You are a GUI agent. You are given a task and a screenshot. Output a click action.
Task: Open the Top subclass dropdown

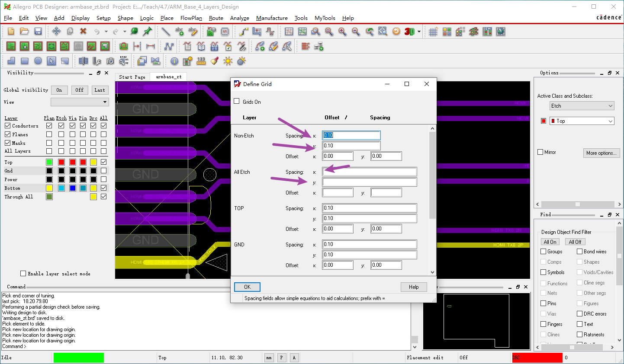tap(582, 121)
